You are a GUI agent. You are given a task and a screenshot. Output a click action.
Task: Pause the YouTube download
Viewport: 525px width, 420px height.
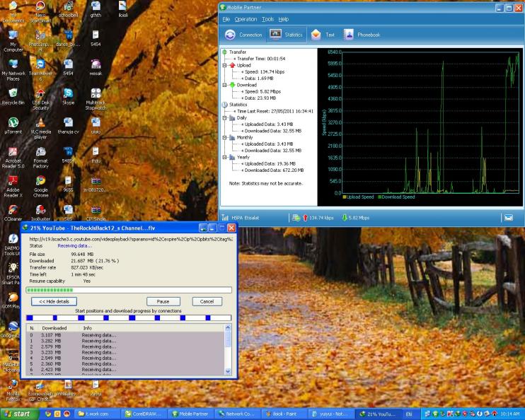click(163, 301)
